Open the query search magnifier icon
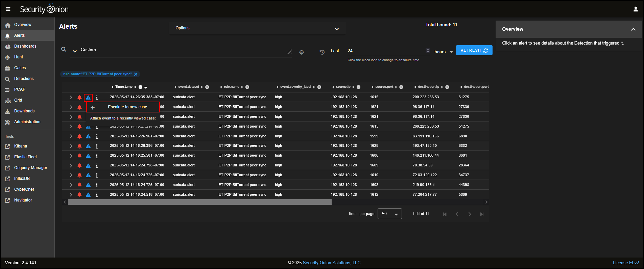The width and height of the screenshot is (644, 269). tap(64, 49)
